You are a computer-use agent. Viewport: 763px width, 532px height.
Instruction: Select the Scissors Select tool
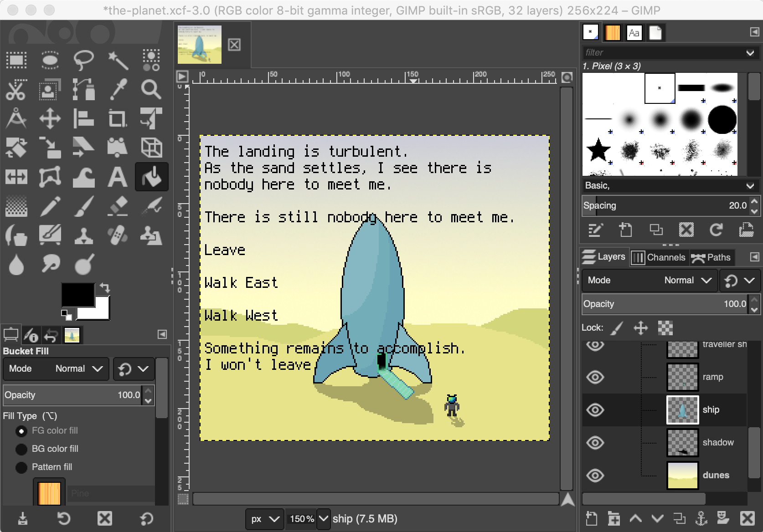tap(16, 89)
